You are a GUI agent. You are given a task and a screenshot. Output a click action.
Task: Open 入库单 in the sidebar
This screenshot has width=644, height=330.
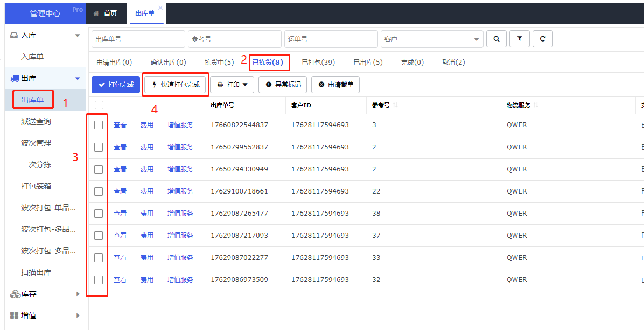tap(32, 57)
